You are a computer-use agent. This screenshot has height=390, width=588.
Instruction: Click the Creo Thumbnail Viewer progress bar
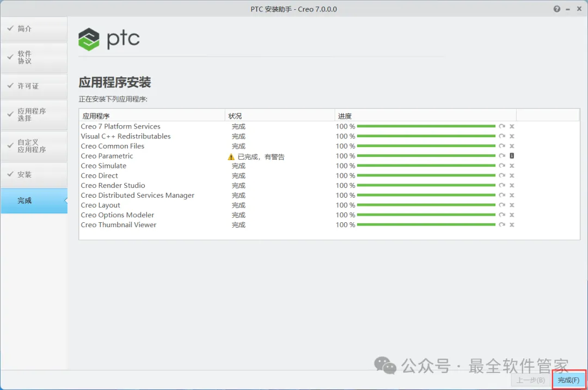(426, 224)
